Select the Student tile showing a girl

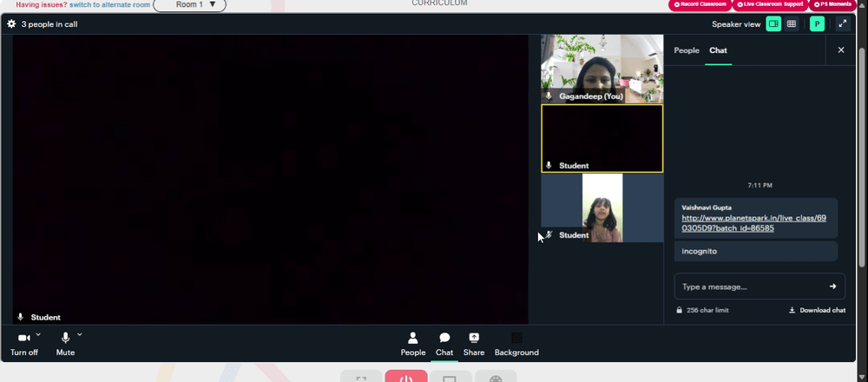click(602, 207)
